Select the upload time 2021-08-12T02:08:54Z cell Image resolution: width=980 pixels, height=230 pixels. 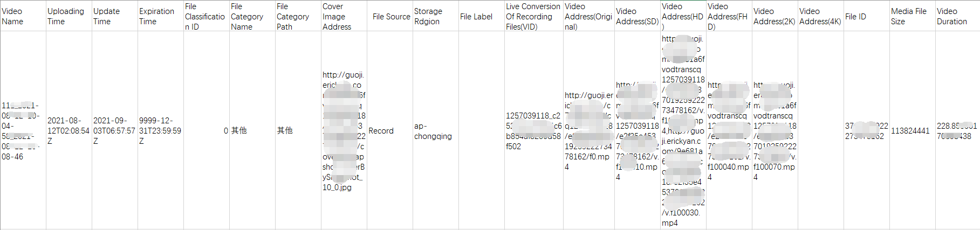tap(69, 130)
